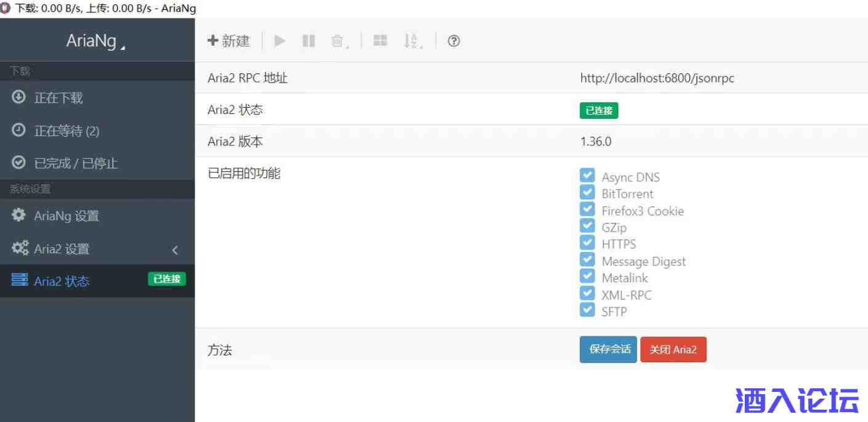This screenshot has height=422, width=868.
Task: Toggle the Metalink checkbox
Action: pyautogui.click(x=587, y=277)
